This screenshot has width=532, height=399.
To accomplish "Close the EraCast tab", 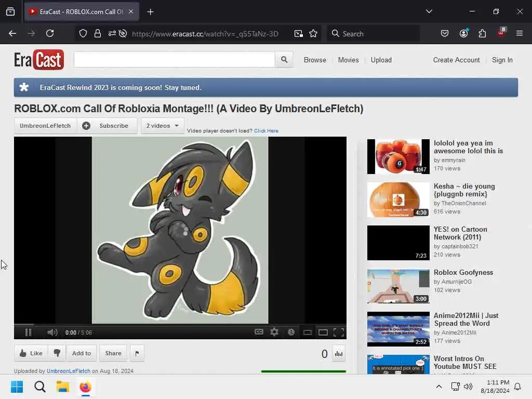I will click(x=131, y=11).
